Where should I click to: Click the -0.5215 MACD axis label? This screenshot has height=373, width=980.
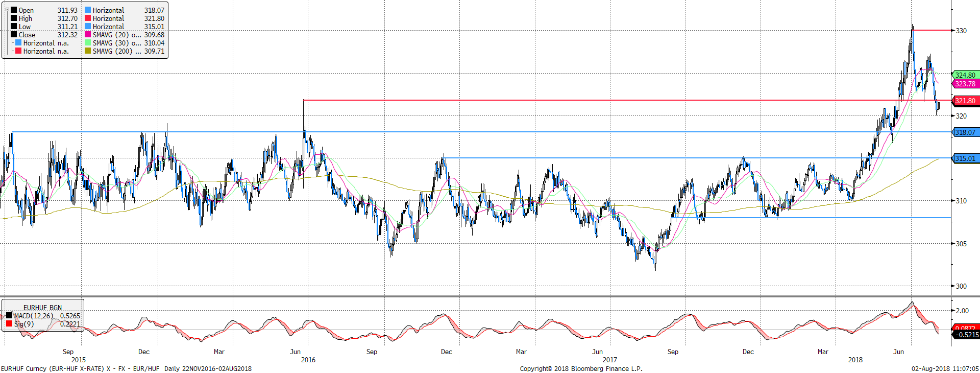(966, 335)
